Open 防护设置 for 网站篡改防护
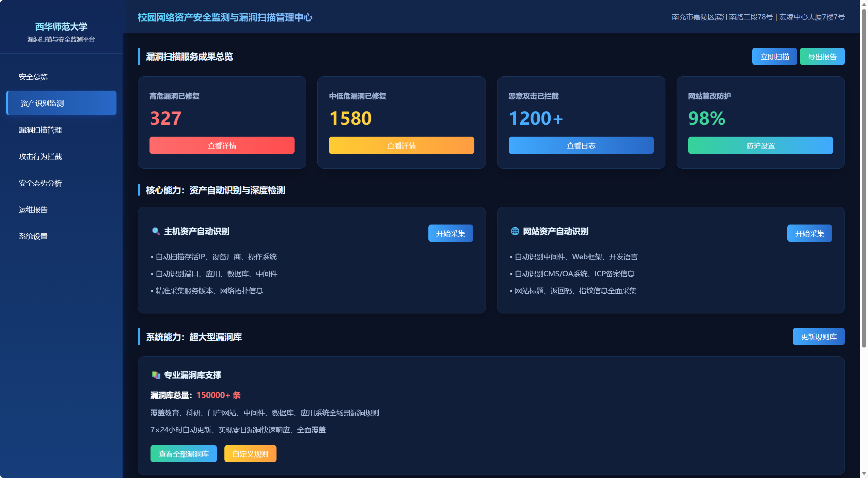The image size is (868, 478). pyautogui.click(x=760, y=145)
